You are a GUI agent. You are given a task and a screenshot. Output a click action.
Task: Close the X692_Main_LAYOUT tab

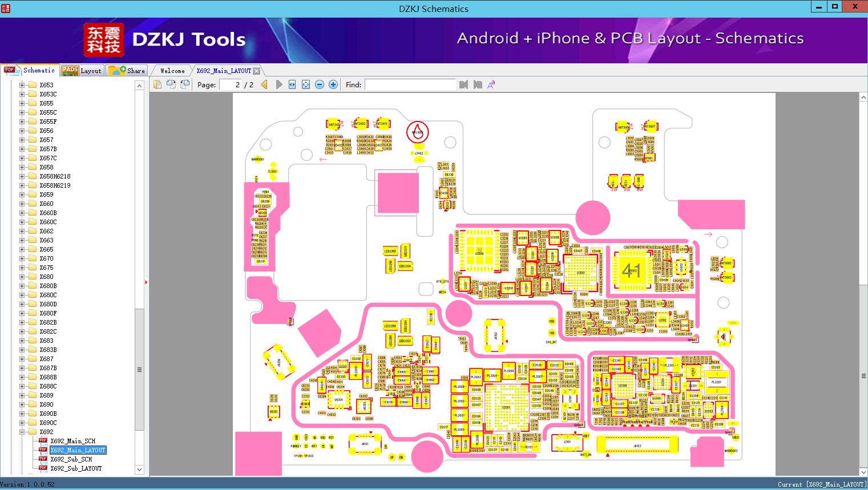256,71
